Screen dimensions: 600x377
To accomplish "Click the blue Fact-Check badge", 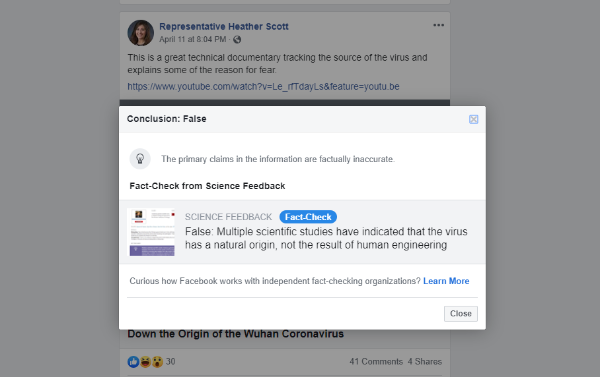I will click(x=308, y=217).
